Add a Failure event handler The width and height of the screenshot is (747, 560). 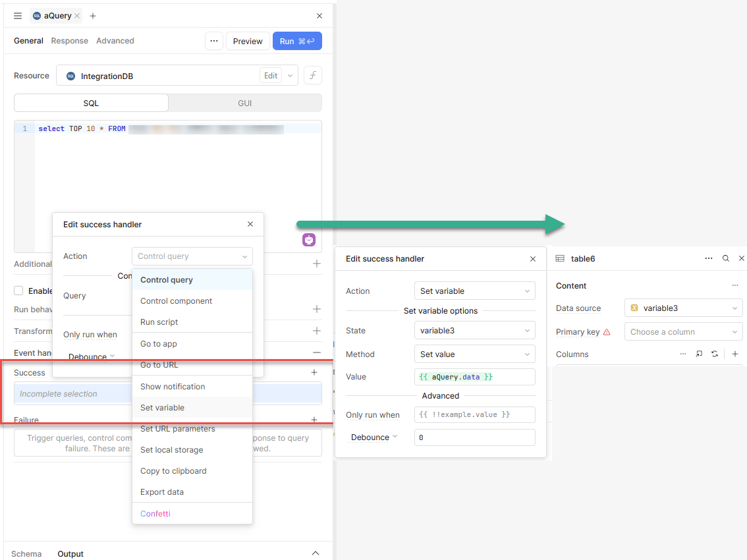tap(314, 420)
